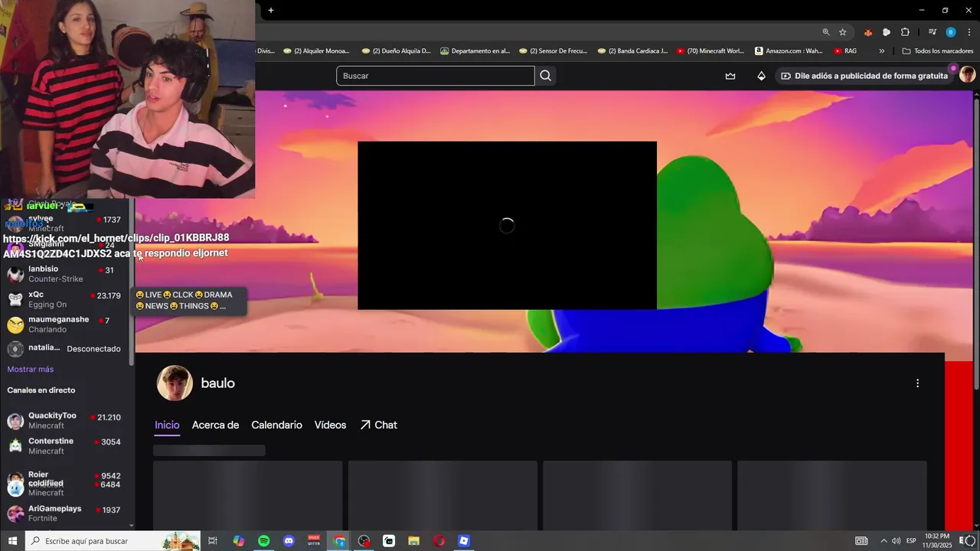Open the volume control in system tray
980x551 pixels.
[x=896, y=541]
